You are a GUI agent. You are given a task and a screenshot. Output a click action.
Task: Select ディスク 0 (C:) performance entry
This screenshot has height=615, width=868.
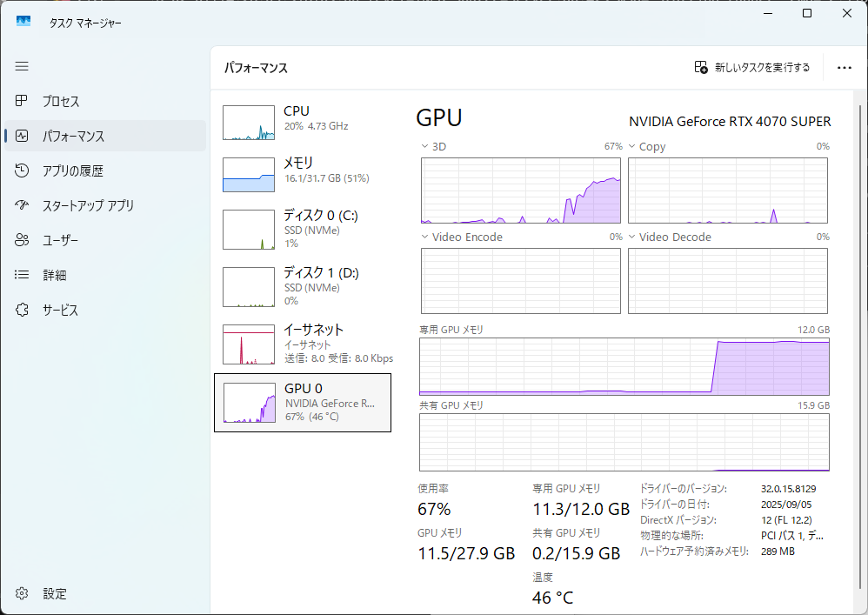click(249, 230)
